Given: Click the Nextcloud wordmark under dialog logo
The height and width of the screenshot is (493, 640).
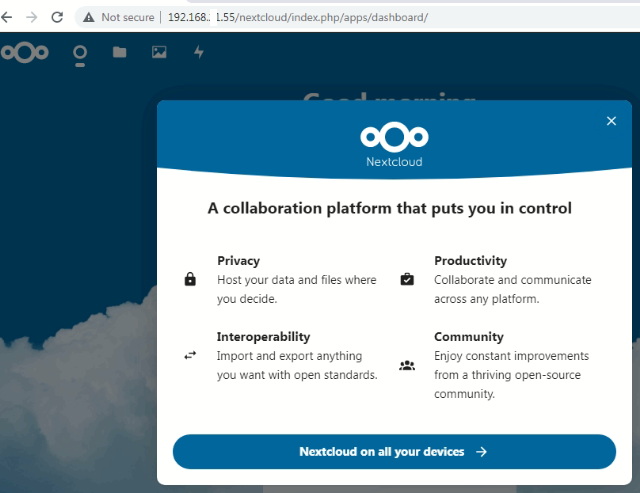Looking at the screenshot, I should pos(394,162).
